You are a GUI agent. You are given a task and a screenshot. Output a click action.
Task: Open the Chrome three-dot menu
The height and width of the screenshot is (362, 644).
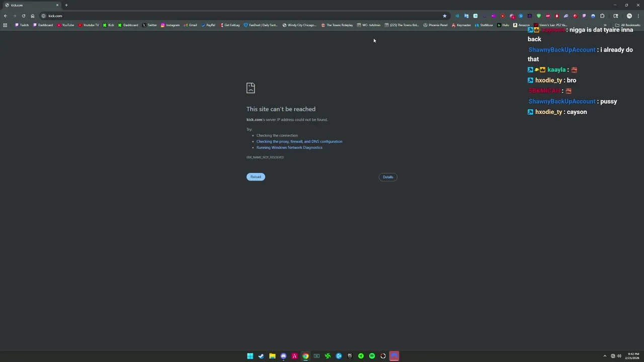638,16
